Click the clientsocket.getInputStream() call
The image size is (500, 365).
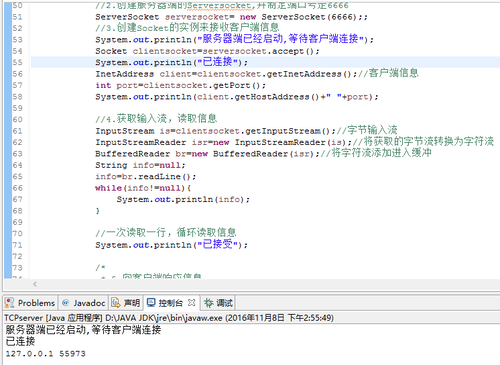(x=253, y=131)
